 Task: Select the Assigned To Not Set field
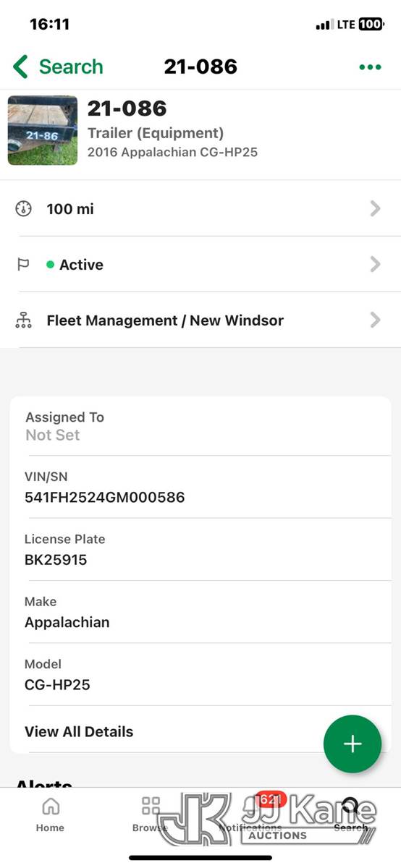(x=200, y=426)
